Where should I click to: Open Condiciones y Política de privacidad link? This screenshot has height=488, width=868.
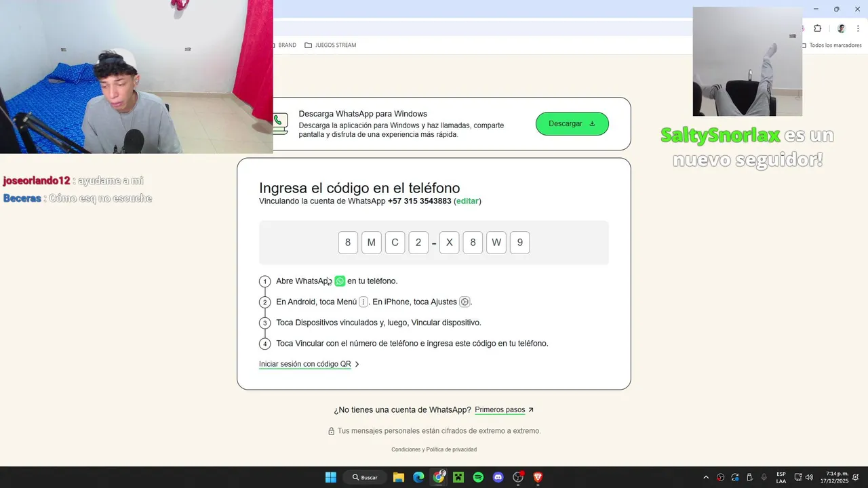434,449
